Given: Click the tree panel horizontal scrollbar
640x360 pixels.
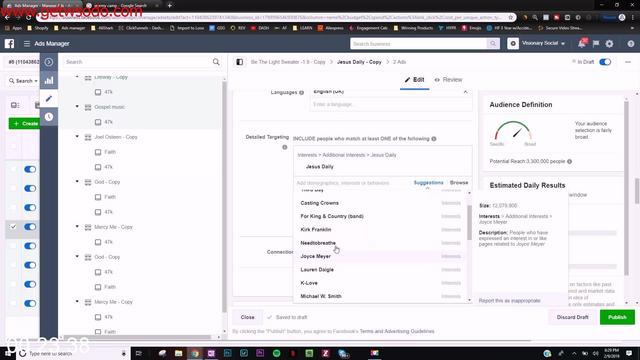Looking at the screenshot, I should click(138, 338).
